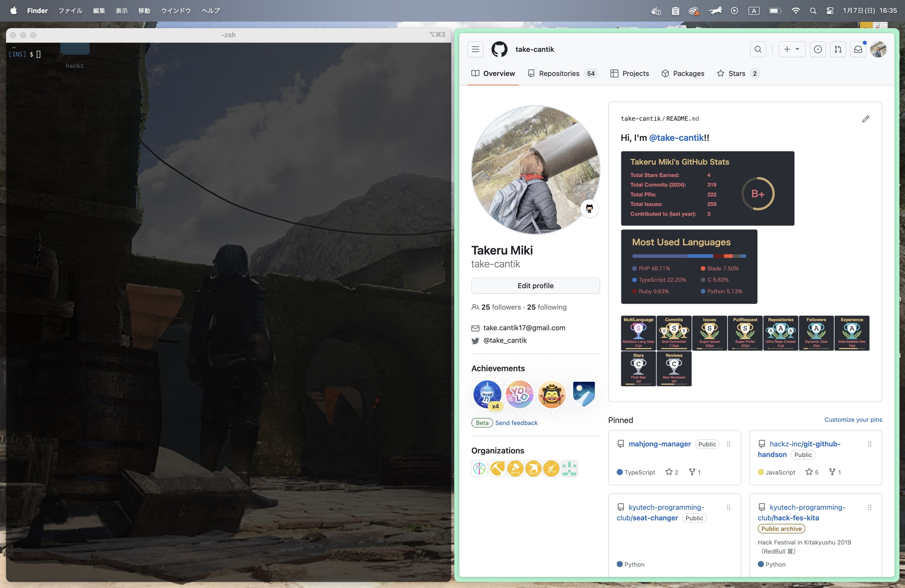Open the Pull Shark achievement badge
Viewport: 905px width, 588px height.
[487, 395]
